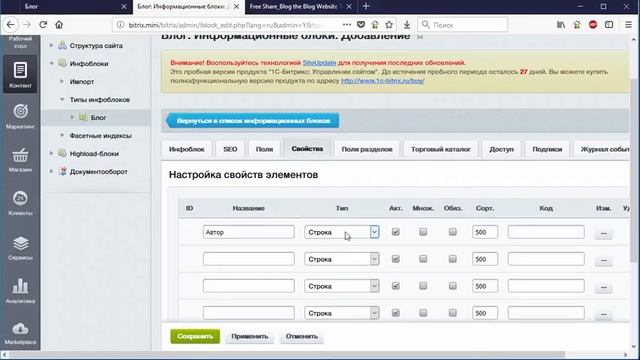Return to list of information blocks
This screenshot has height=360, width=640.
pyautogui.click(x=252, y=121)
